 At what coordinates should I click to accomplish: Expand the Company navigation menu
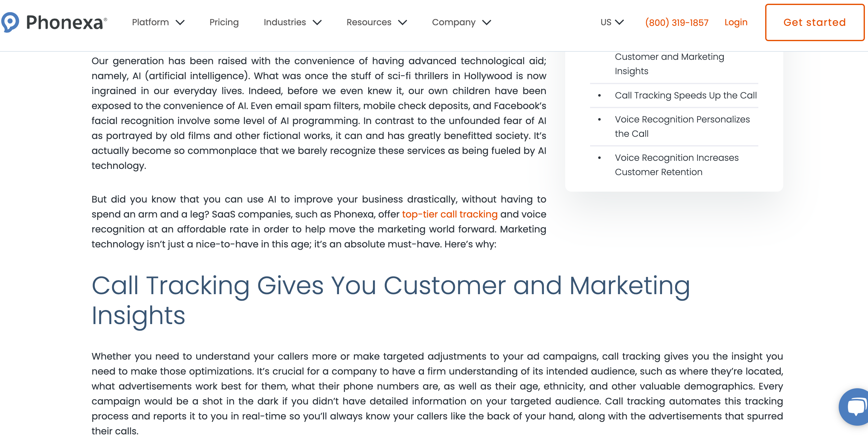tap(462, 22)
